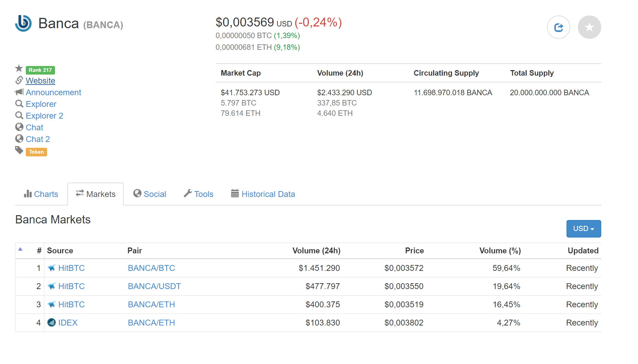Click HitBTC logo icon in row 3

click(x=52, y=304)
